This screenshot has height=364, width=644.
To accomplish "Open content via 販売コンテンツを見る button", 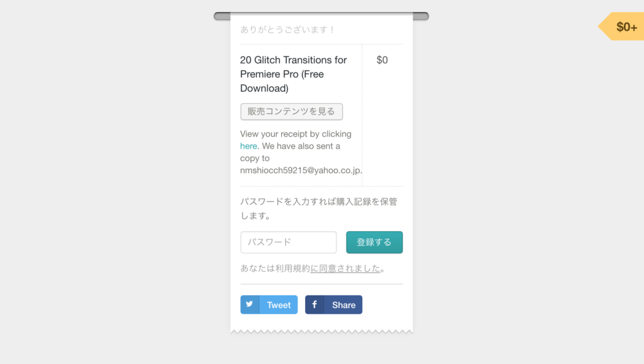I will [x=291, y=111].
